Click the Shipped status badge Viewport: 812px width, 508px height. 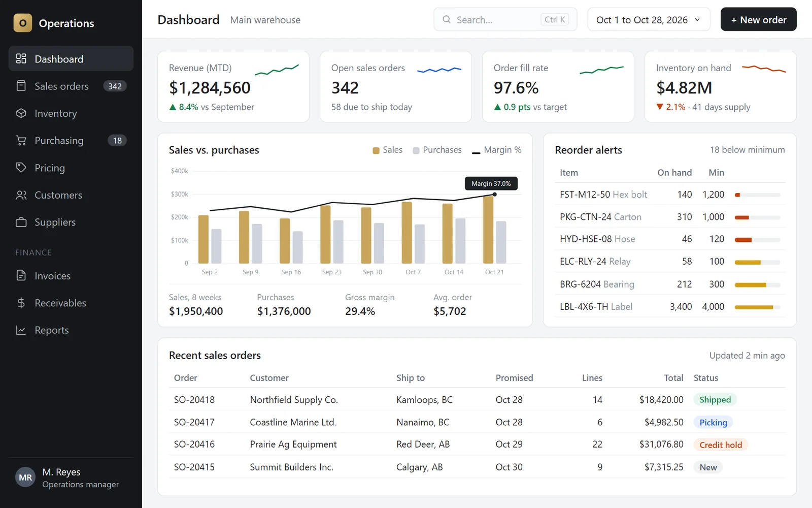(715, 399)
